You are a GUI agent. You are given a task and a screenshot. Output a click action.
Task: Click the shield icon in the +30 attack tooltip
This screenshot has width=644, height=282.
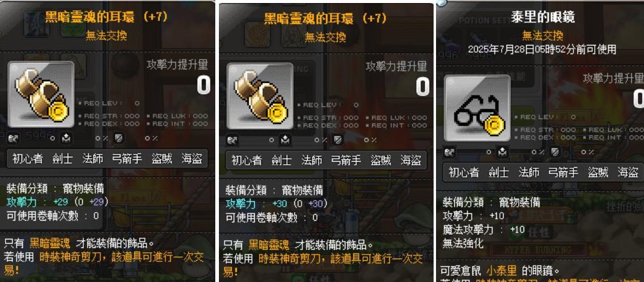tap(338, 140)
